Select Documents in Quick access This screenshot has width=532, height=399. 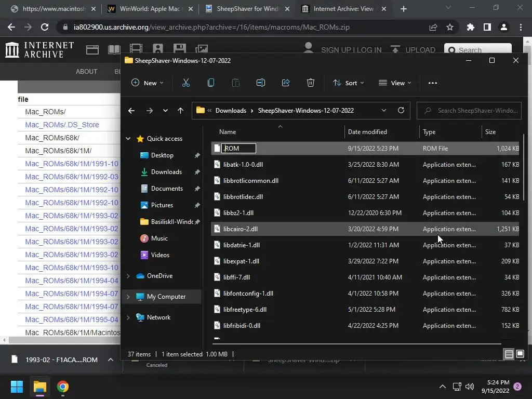click(167, 188)
